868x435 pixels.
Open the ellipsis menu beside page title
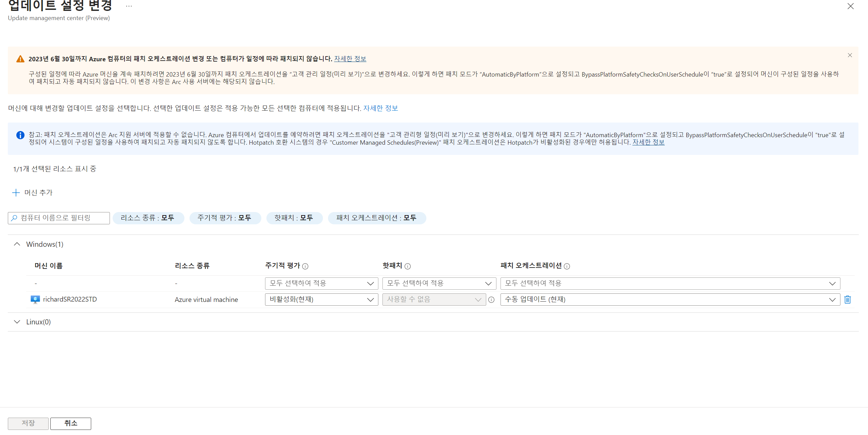click(129, 6)
